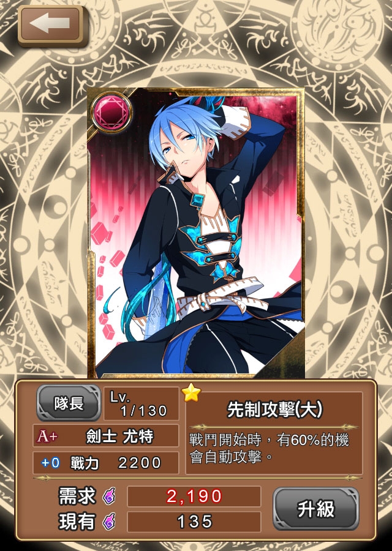
Task: Tap the 需求 requirement label
Action: tap(77, 497)
